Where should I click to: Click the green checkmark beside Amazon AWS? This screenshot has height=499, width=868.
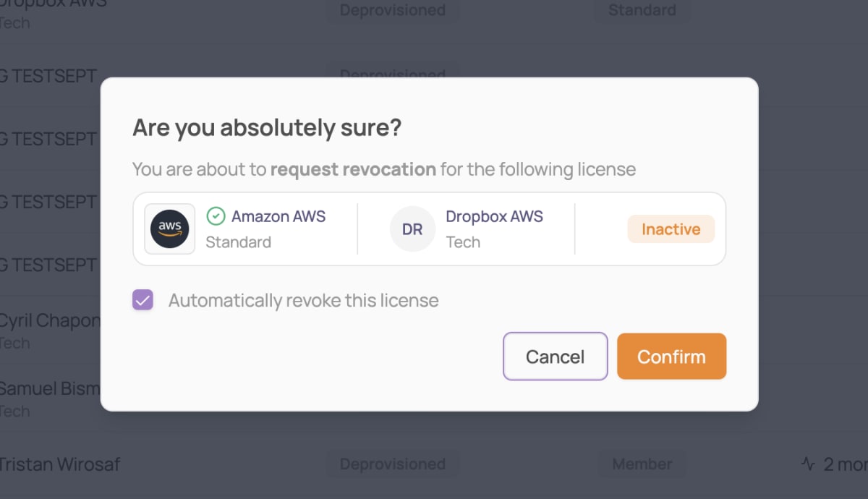(x=216, y=216)
